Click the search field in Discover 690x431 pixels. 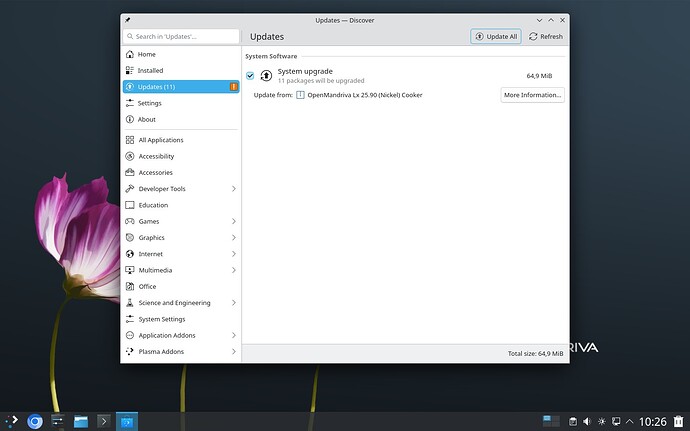180,36
